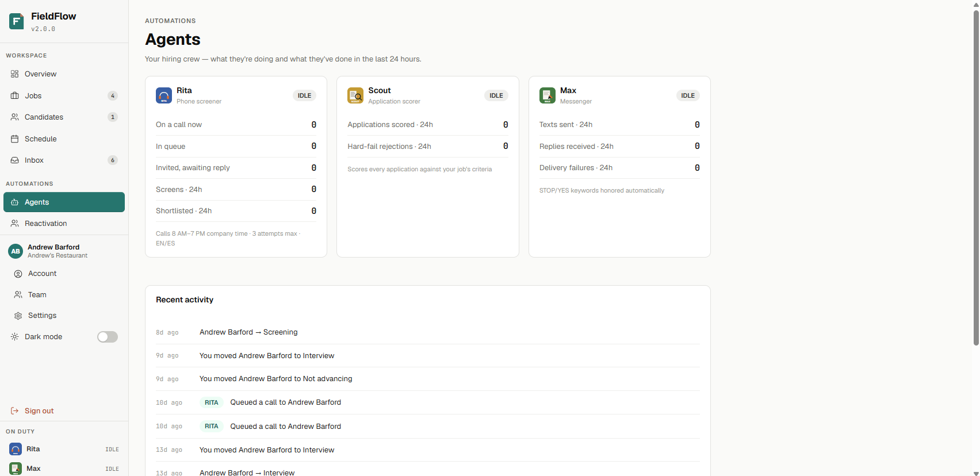
Task: Open the Schedule page
Action: 64,139
